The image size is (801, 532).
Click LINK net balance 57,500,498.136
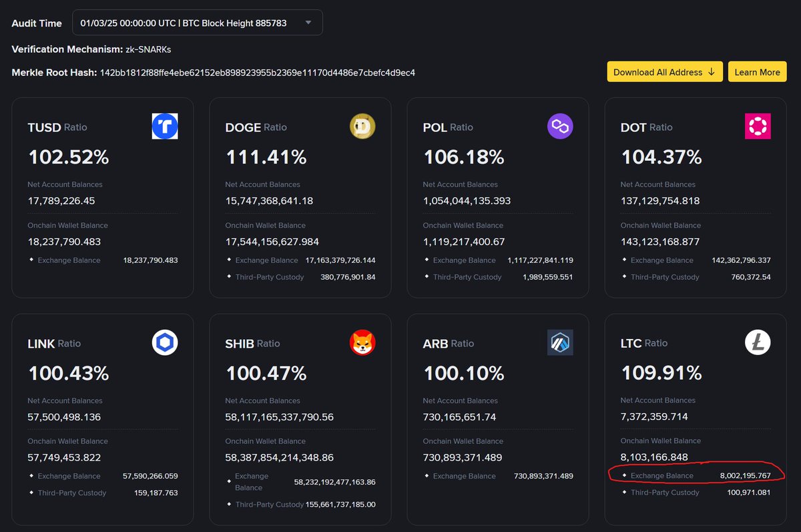(x=64, y=417)
